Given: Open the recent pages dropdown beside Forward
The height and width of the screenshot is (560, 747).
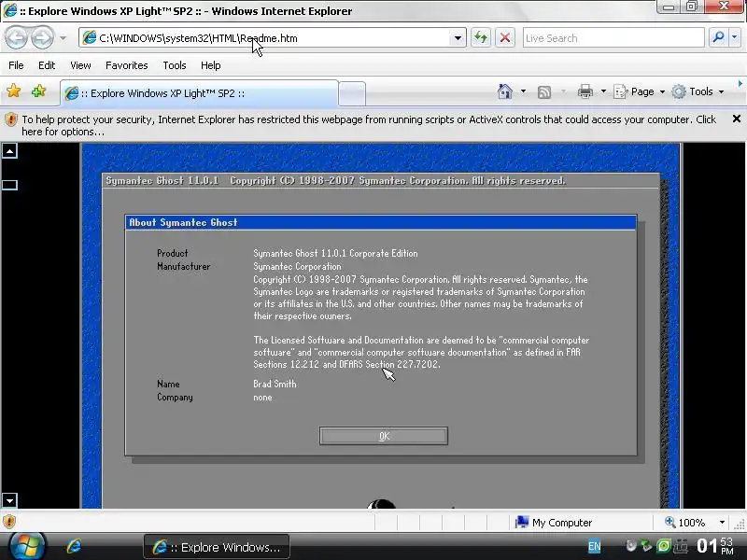Looking at the screenshot, I should (x=63, y=38).
